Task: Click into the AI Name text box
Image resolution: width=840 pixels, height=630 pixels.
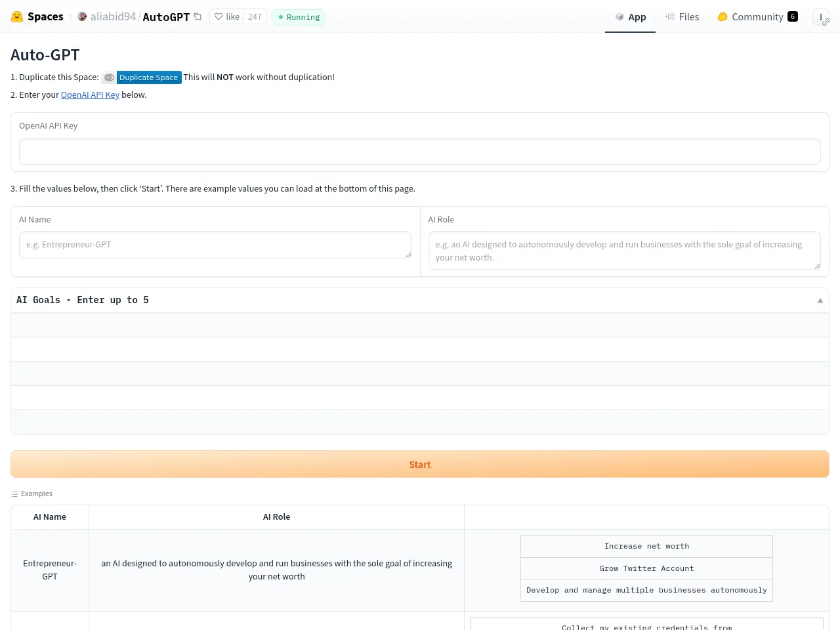Action: 215,245
